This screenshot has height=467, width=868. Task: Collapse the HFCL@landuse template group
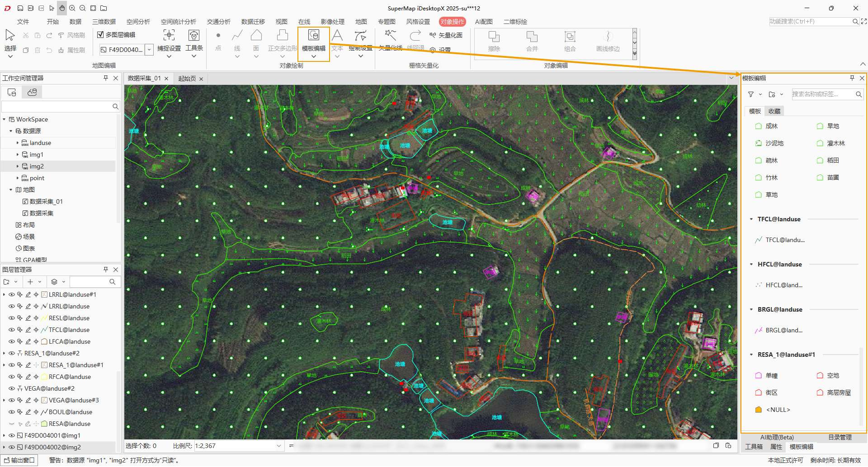point(751,264)
